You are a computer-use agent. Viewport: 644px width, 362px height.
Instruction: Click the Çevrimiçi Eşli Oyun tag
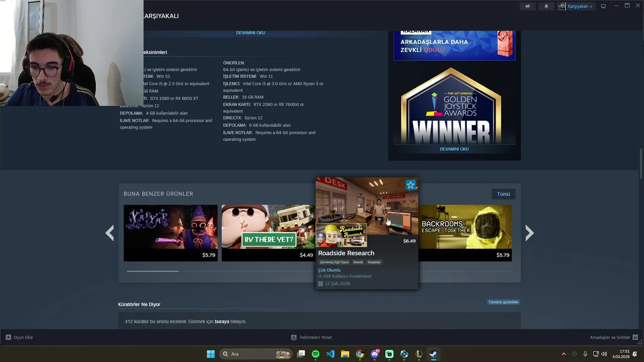click(x=334, y=262)
